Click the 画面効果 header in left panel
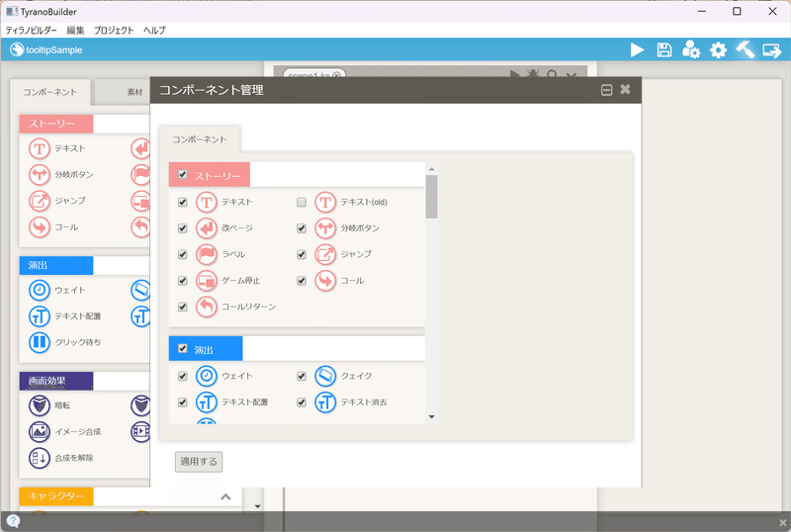The image size is (791, 532). coord(56,381)
